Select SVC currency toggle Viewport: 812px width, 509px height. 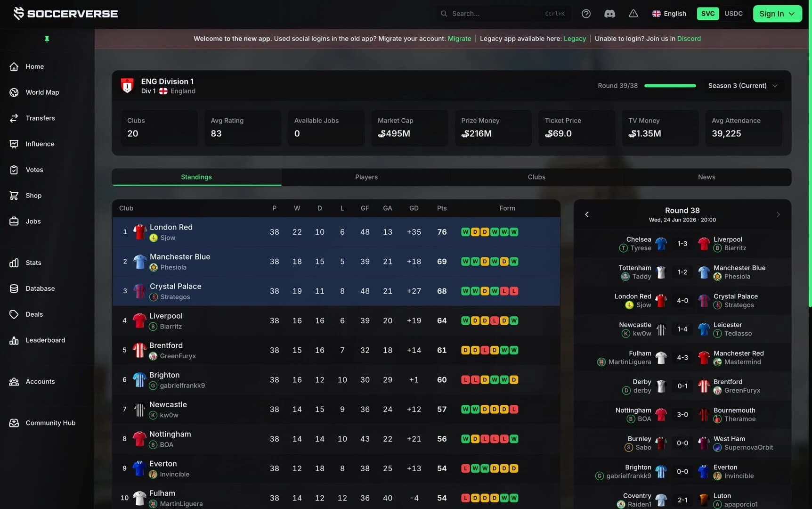click(x=707, y=14)
